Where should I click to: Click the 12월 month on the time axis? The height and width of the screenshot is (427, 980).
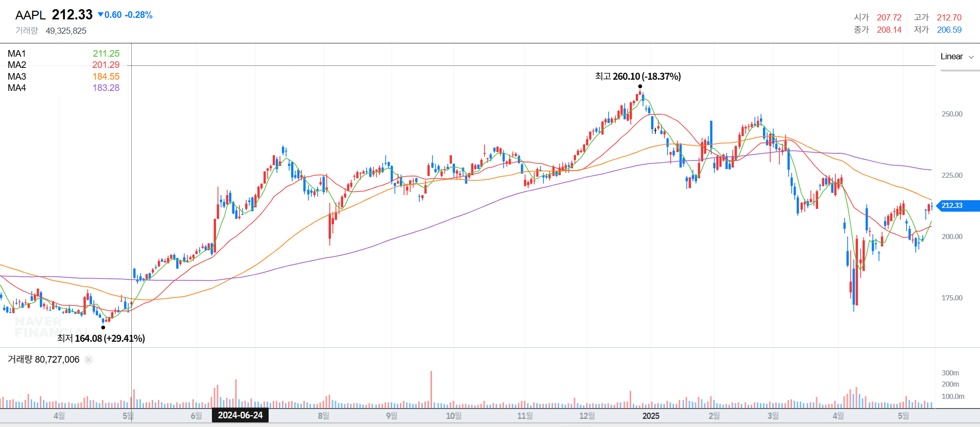pos(587,416)
